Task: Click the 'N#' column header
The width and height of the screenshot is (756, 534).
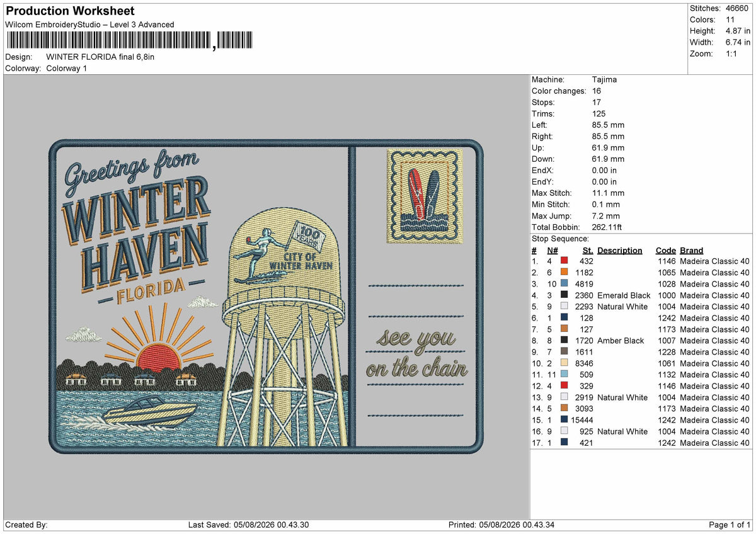Action: (553, 250)
